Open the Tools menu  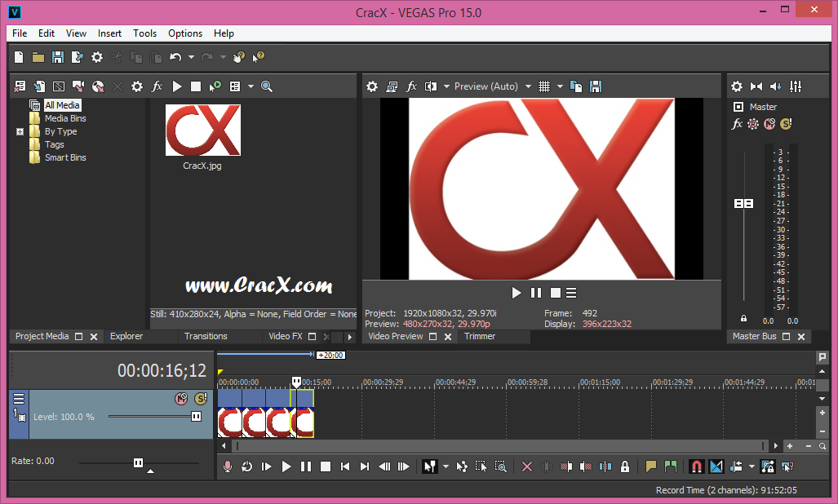(x=144, y=33)
